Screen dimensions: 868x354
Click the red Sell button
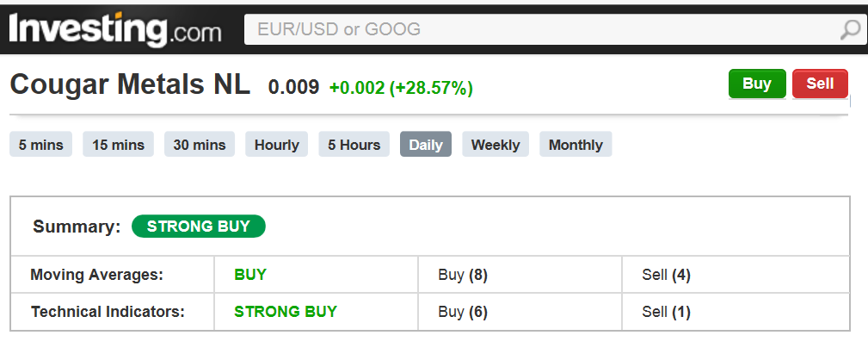820,84
